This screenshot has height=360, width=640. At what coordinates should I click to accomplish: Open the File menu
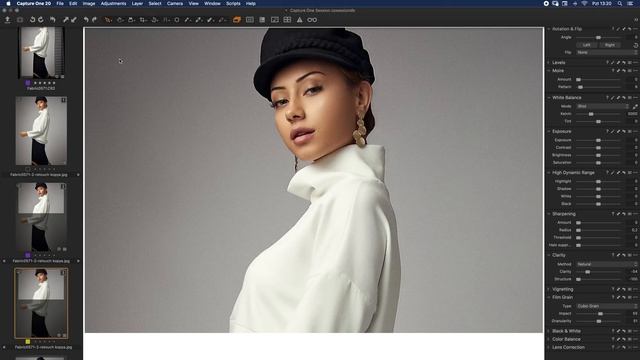coord(60,3)
